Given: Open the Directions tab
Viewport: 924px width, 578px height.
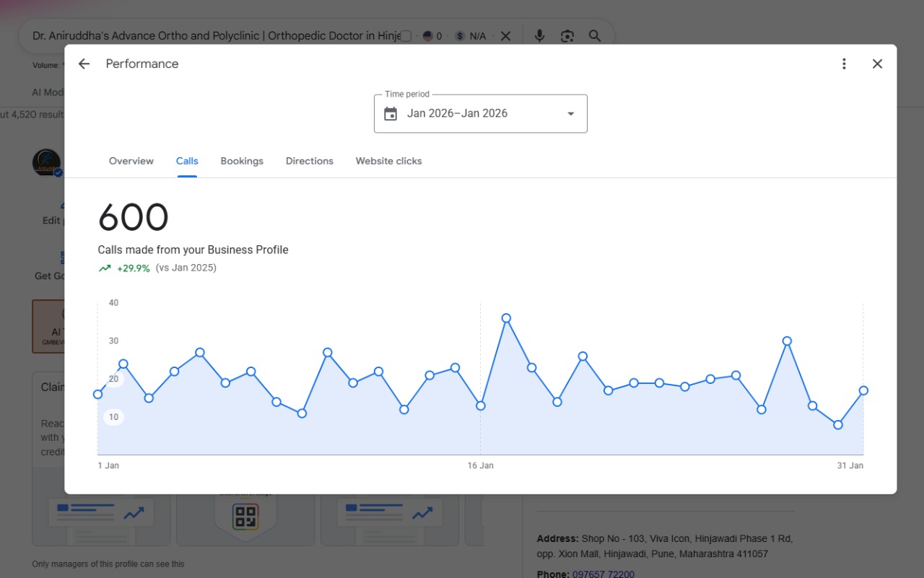Looking at the screenshot, I should pyautogui.click(x=310, y=161).
